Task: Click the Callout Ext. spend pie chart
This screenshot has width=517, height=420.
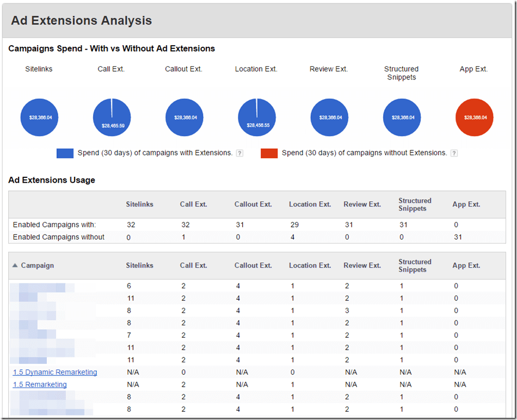Action: [184, 117]
